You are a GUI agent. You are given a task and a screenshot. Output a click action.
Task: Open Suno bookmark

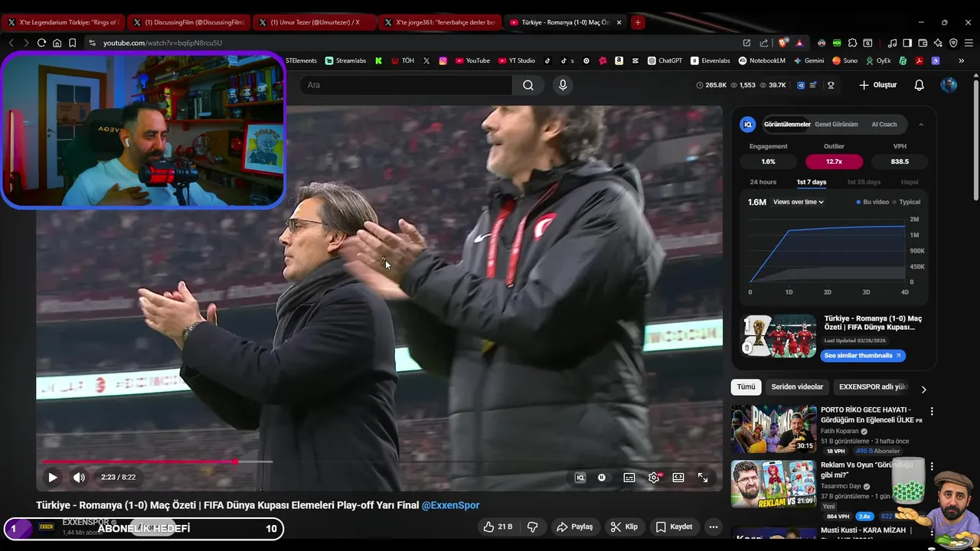[845, 60]
